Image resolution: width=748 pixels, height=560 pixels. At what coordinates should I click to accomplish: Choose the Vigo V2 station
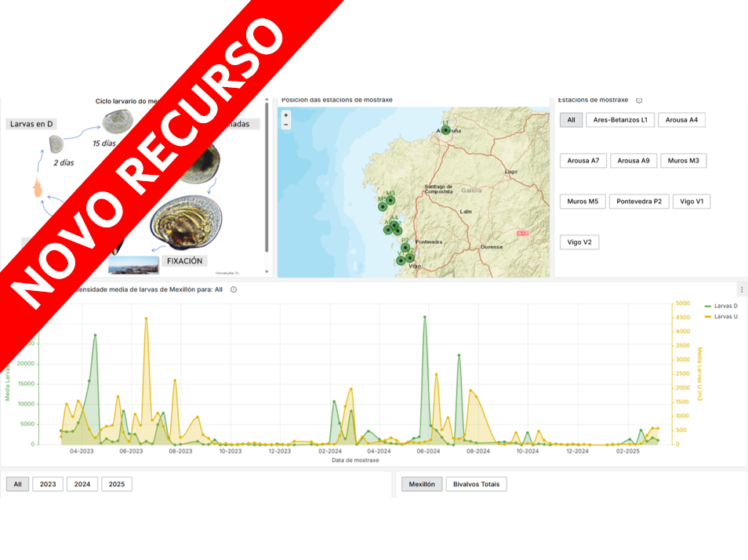(579, 242)
